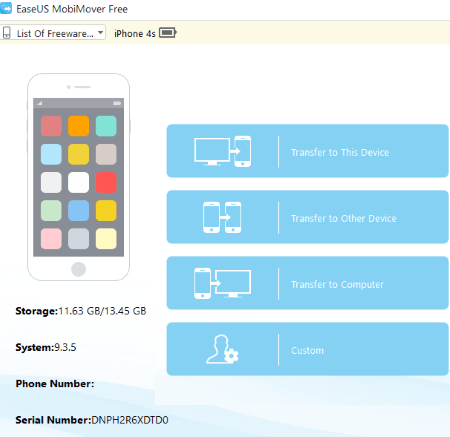Open the Custom transfer option
450x437 pixels.
pos(307,349)
